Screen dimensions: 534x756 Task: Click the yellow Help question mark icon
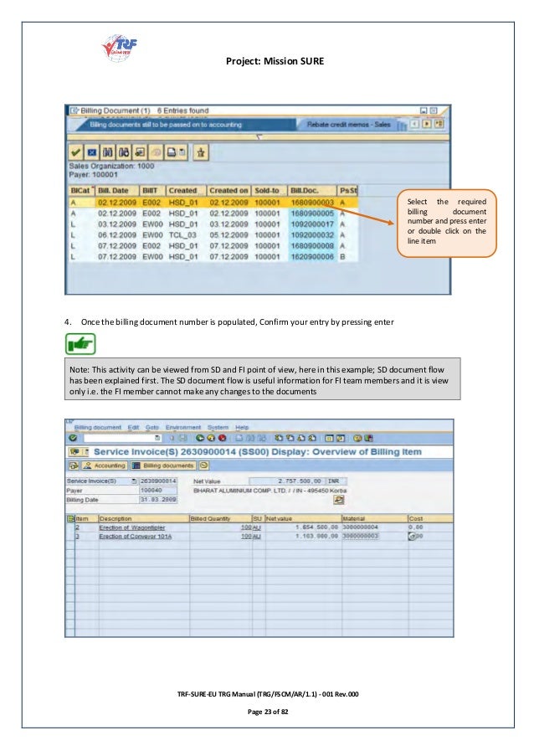click(357, 438)
